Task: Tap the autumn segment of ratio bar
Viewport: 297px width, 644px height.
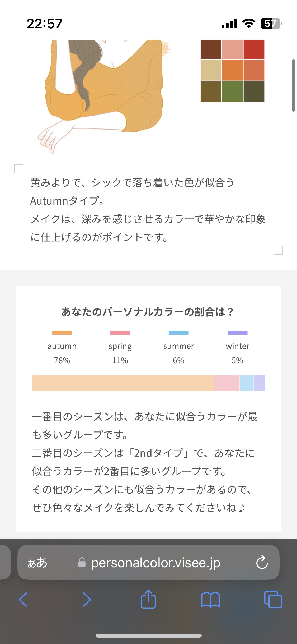Action: point(123,383)
